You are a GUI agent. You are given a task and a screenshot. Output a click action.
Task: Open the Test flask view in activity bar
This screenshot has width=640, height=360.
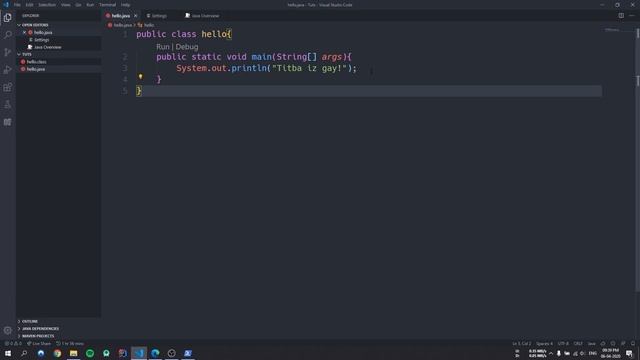8,105
